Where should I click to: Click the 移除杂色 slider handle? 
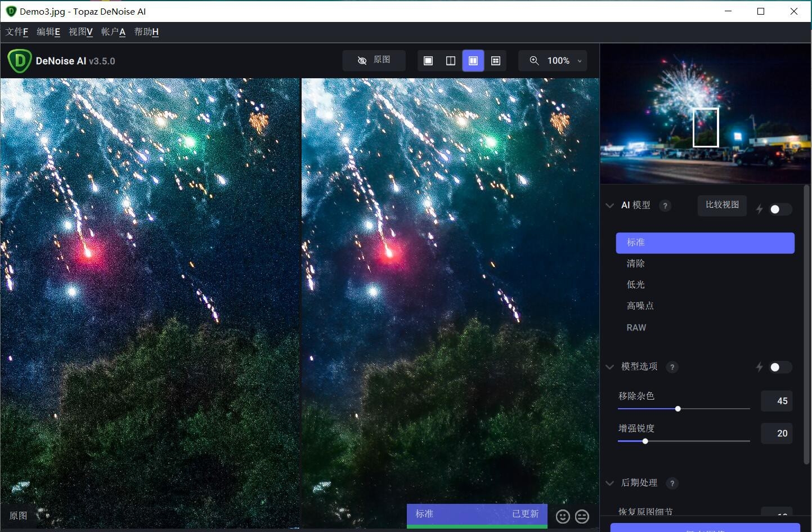pos(678,409)
